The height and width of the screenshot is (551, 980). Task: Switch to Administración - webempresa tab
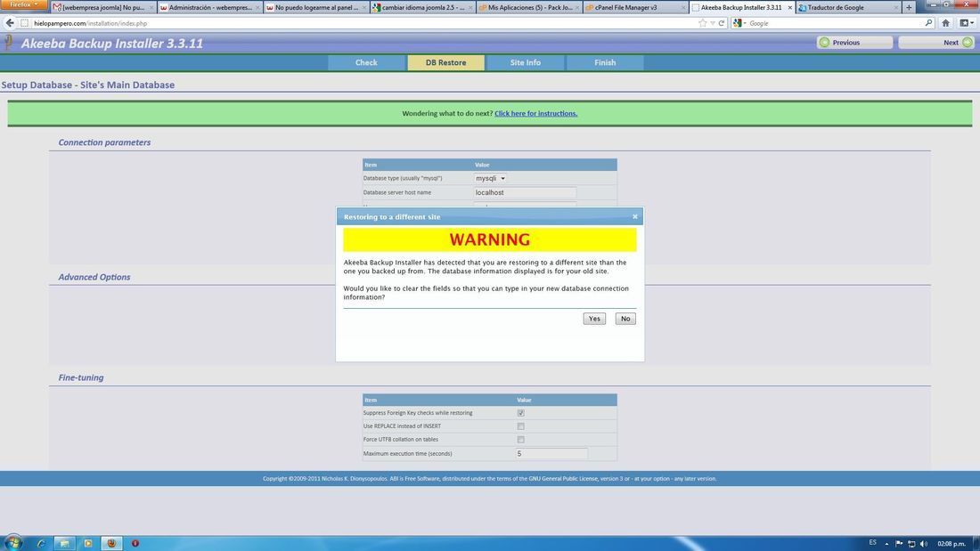click(x=208, y=7)
